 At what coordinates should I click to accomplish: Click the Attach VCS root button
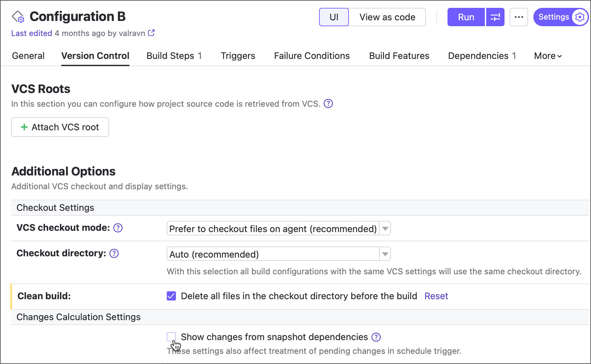click(x=60, y=127)
